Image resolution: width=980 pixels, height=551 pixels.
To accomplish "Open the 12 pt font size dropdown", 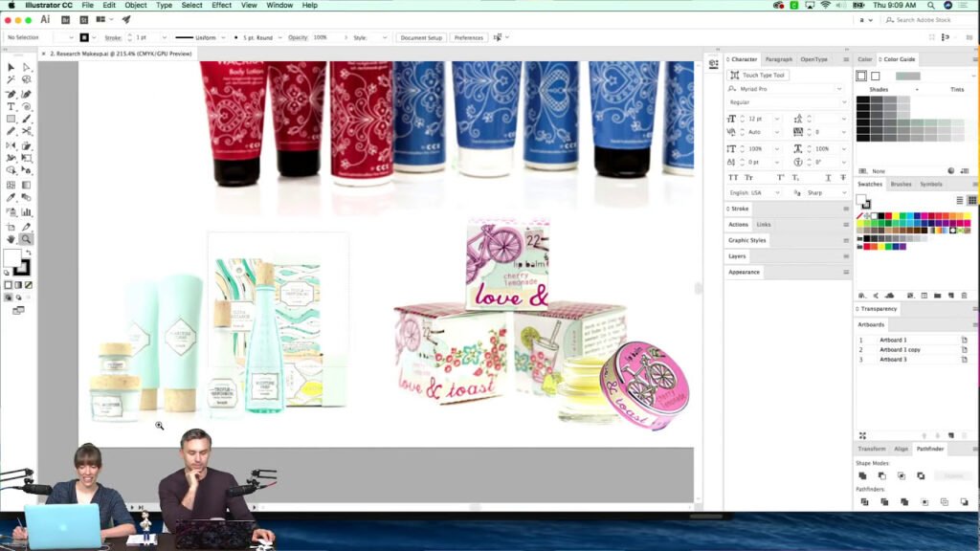I will point(777,119).
